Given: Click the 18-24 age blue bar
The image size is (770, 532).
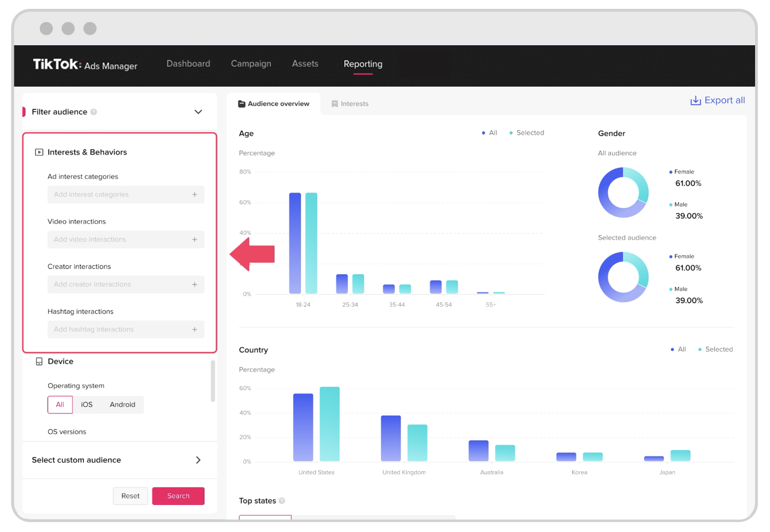Looking at the screenshot, I should pyautogui.click(x=295, y=243).
